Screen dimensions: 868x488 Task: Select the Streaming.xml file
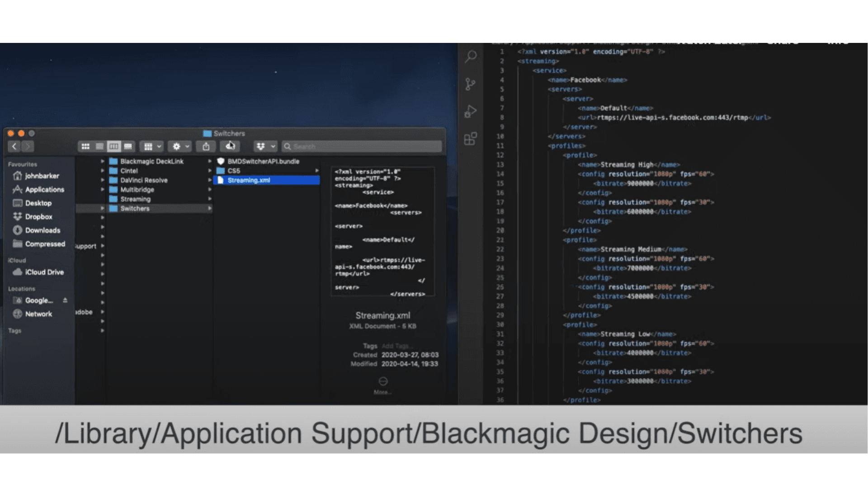pos(249,180)
